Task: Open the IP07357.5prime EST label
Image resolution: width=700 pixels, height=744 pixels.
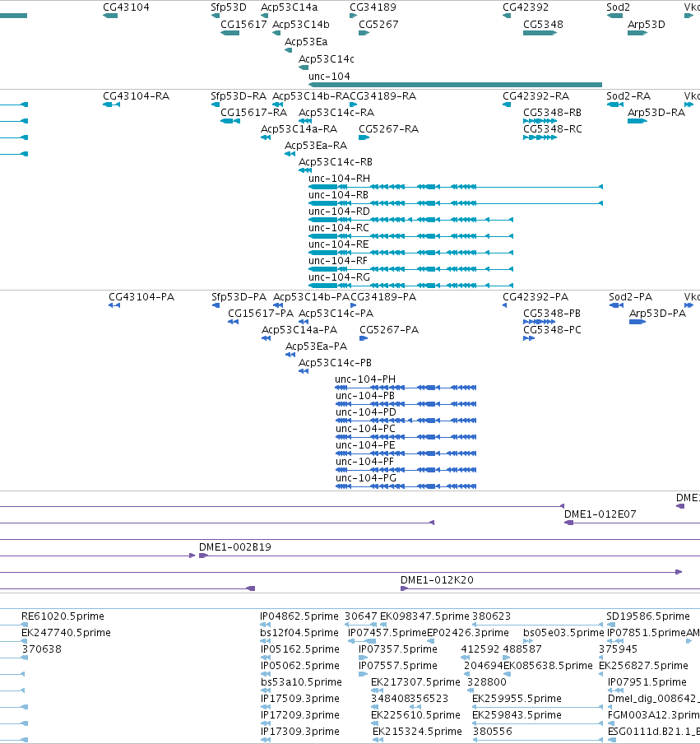Action: (x=398, y=649)
